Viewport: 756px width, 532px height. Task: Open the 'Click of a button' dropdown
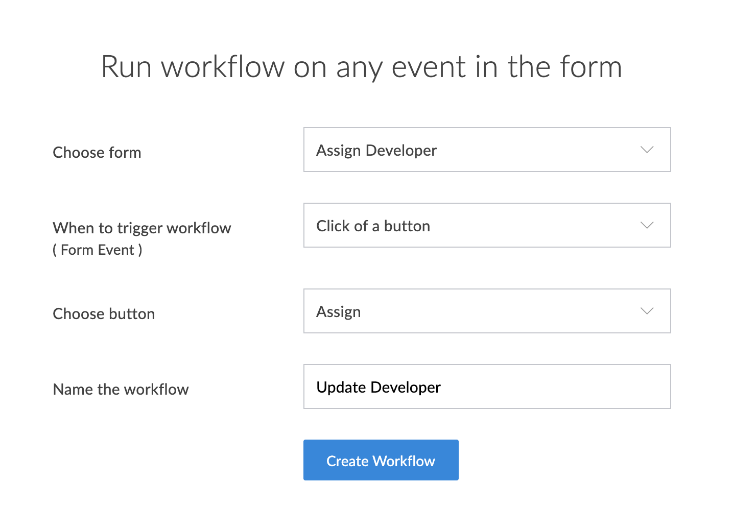(x=486, y=226)
